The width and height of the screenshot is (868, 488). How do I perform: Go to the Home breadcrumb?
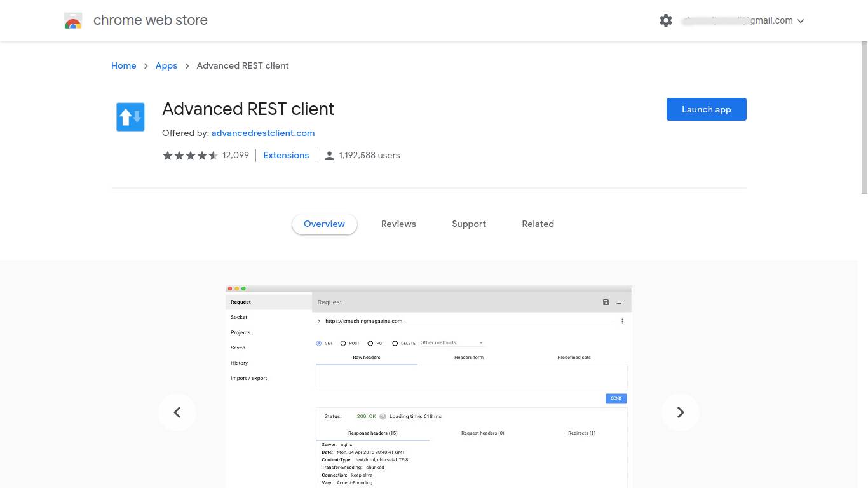123,65
